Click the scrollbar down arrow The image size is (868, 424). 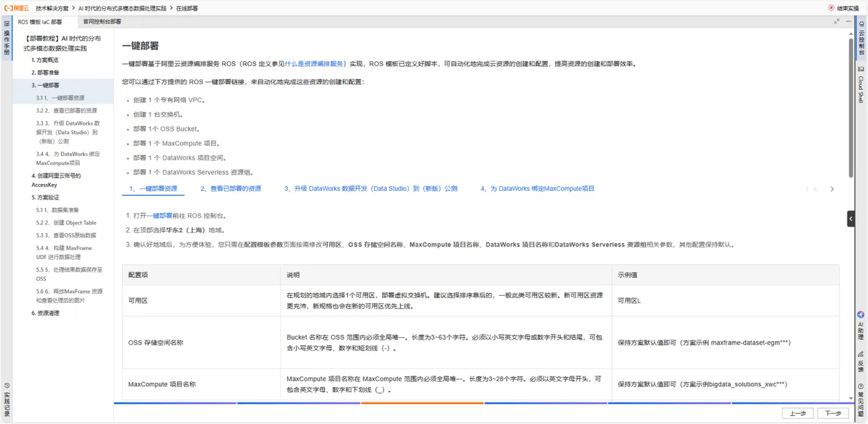851,399
